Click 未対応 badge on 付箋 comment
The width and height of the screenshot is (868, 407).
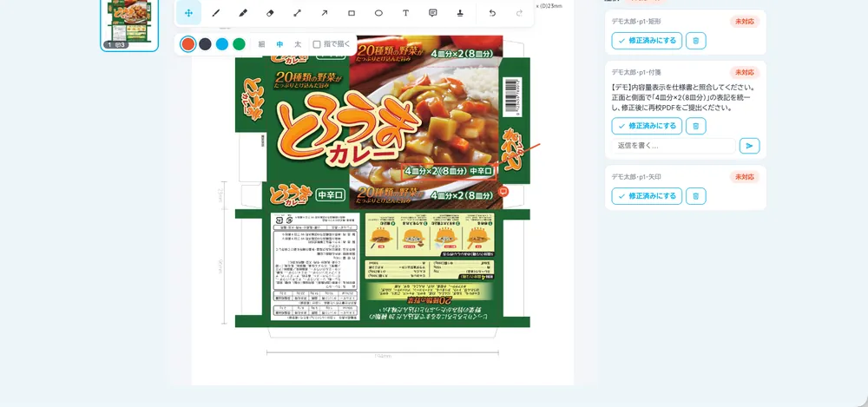pyautogui.click(x=744, y=73)
